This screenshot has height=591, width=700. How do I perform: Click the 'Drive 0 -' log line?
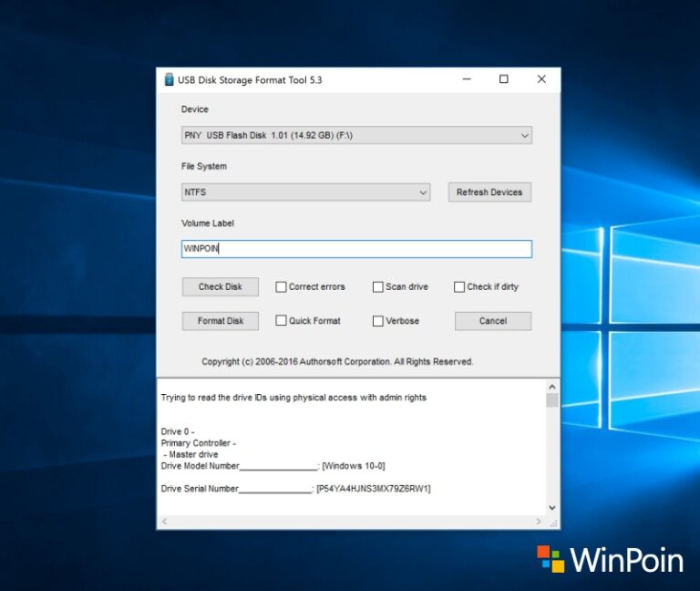(x=177, y=431)
